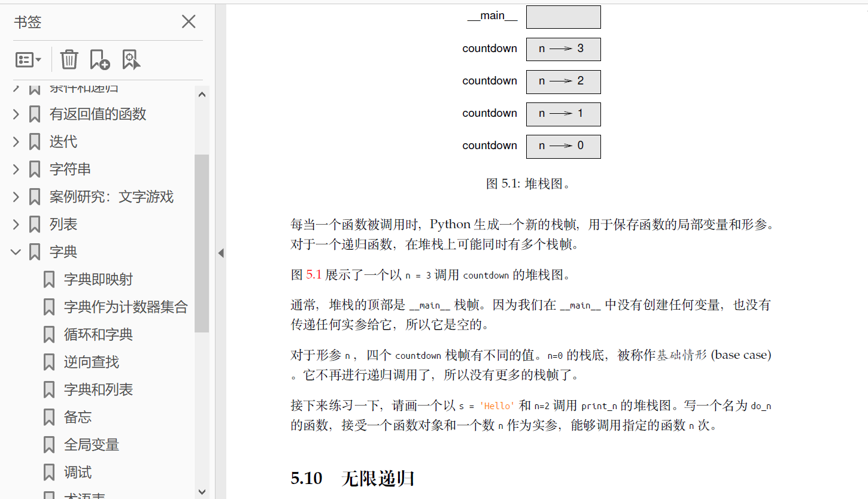Click bookmark icon beside 迭代
868x499 pixels.
pos(35,141)
